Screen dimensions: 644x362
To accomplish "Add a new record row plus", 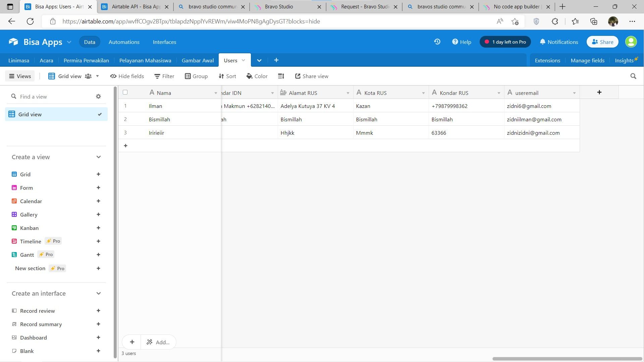I will 125,146.
